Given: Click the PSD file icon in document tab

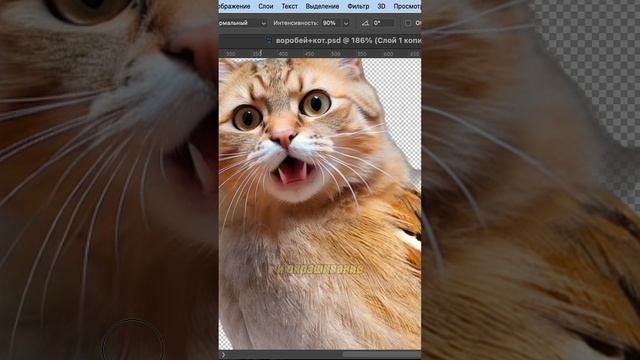Looking at the screenshot, I should click(269, 40).
